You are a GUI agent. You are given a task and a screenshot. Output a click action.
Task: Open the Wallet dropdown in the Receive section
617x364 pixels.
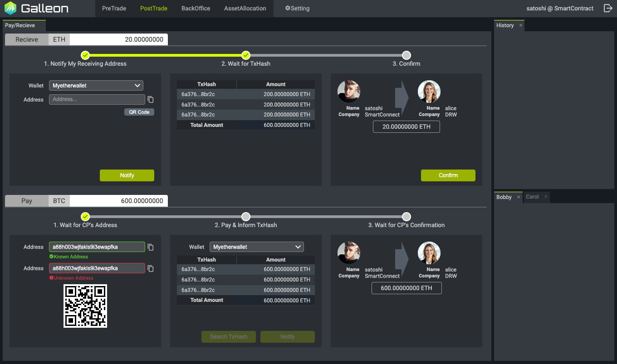(x=96, y=86)
